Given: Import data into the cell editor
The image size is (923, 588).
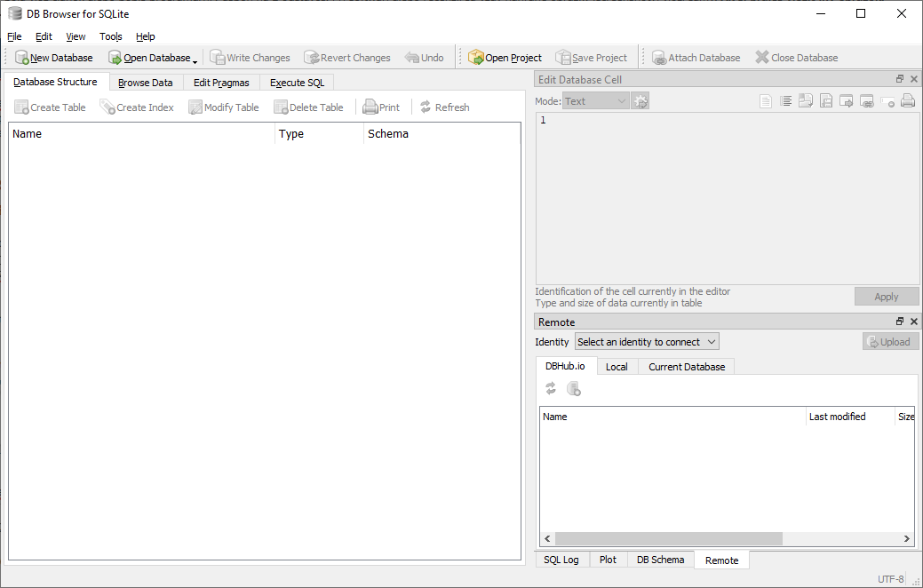Looking at the screenshot, I should [806, 100].
